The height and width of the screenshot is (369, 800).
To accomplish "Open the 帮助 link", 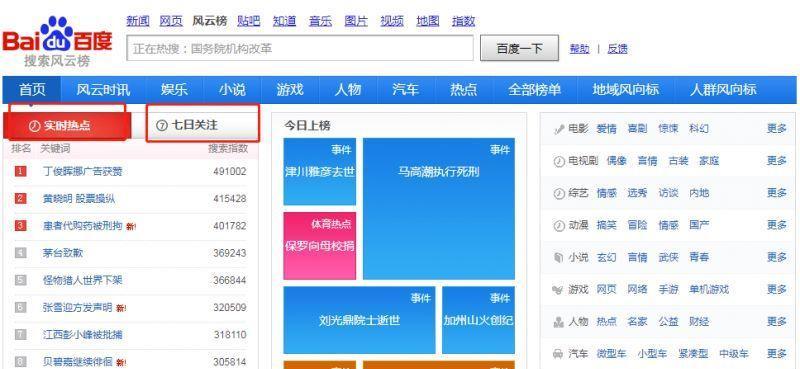I will click(x=580, y=49).
